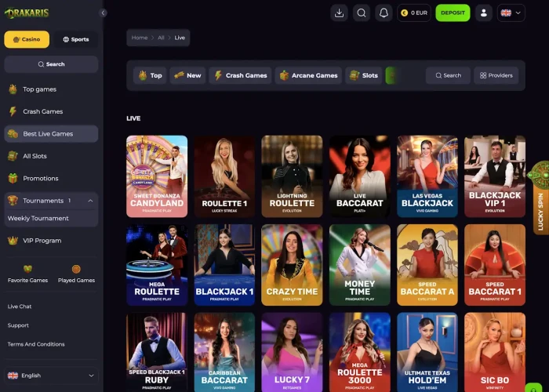Open the user profile icon

484,13
